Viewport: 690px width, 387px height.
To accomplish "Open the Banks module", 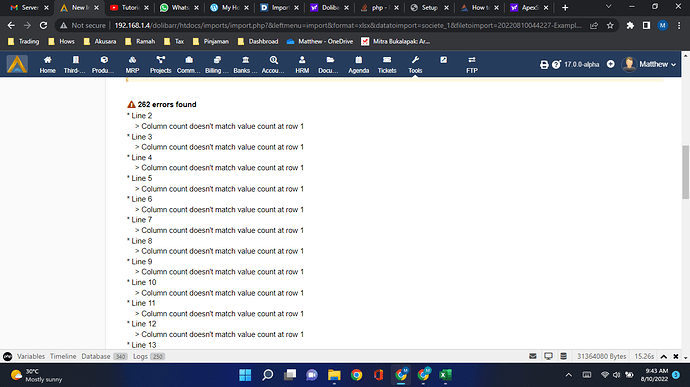I will click(246, 64).
